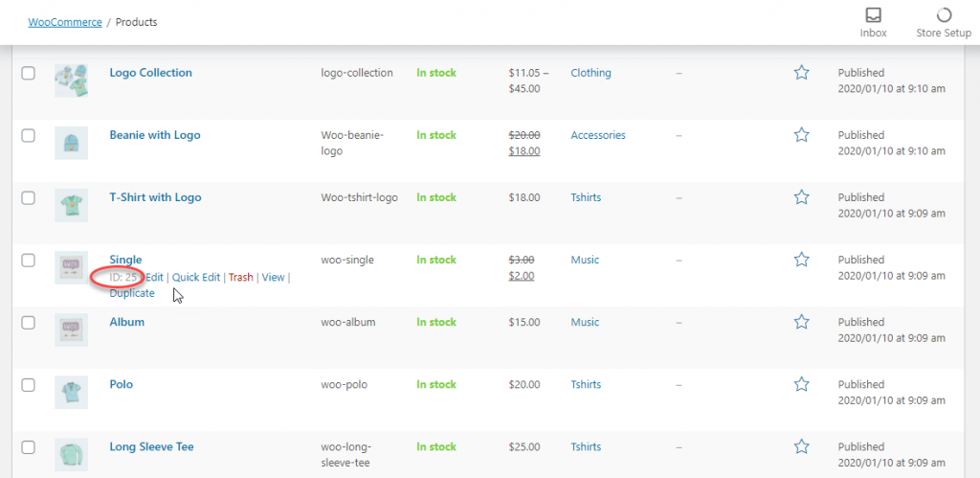Screen dimensions: 980x478
Task: Open the Beanie with Logo thumbnail image
Action: 71,143
